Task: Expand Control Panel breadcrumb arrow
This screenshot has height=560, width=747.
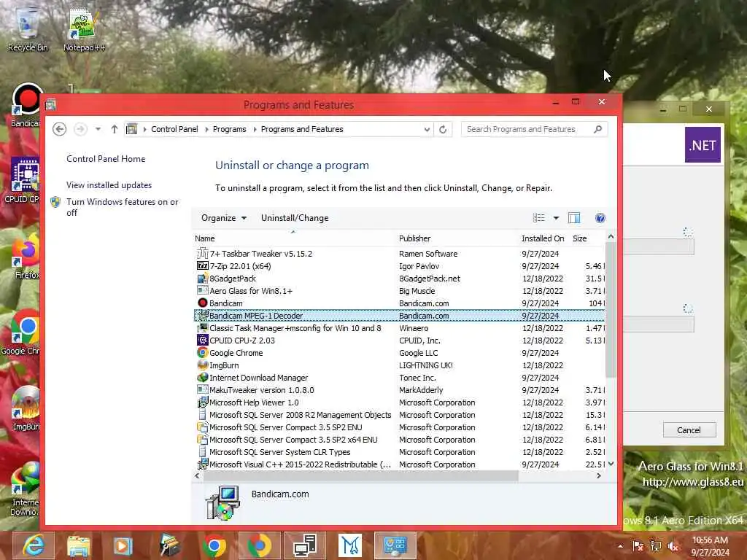Action: click(x=205, y=129)
